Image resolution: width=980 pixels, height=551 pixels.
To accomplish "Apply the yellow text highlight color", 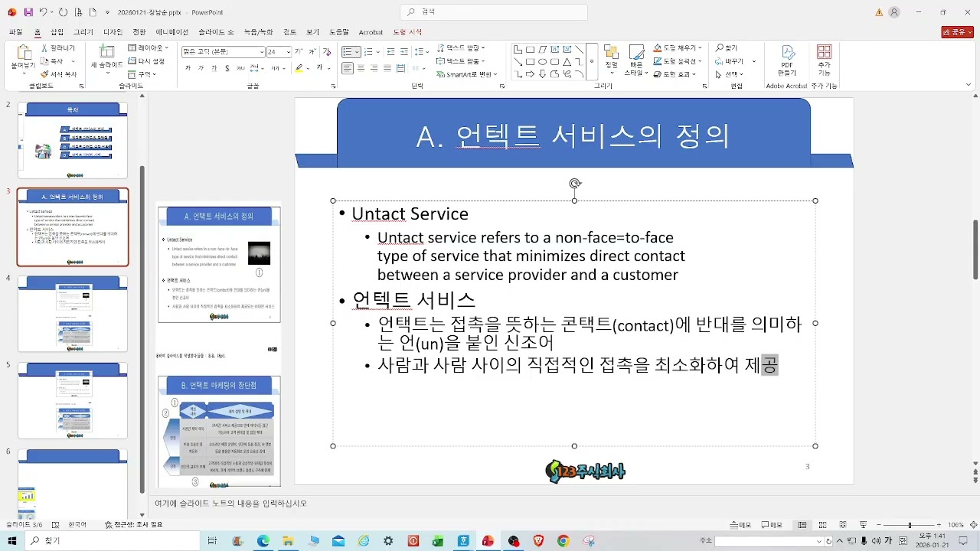I will [x=299, y=68].
